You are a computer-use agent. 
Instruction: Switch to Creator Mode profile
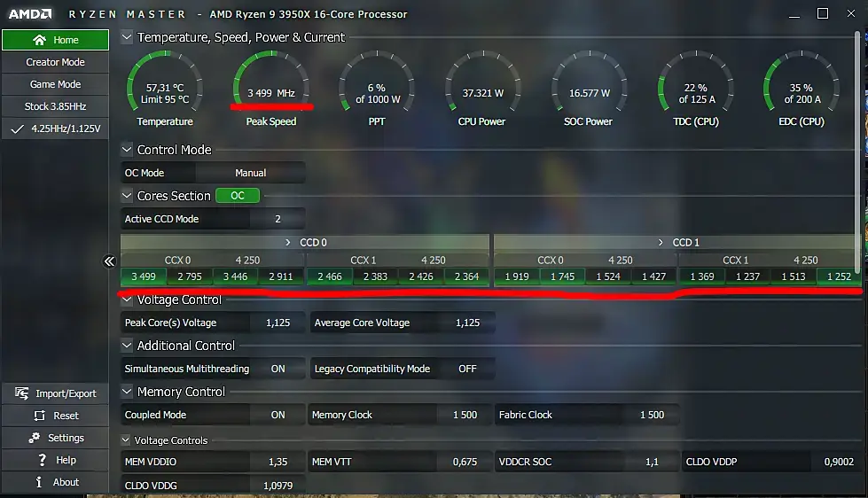coord(55,62)
